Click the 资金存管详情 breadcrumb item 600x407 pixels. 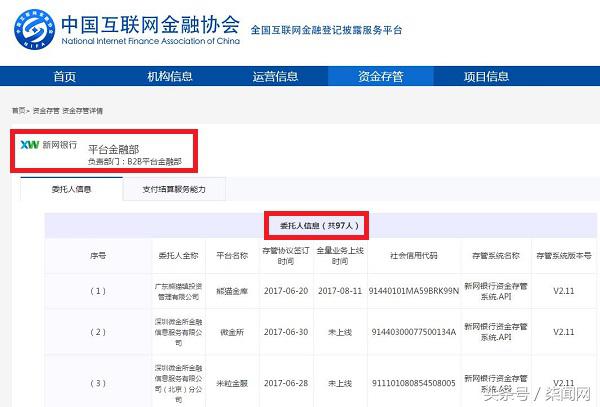click(82, 111)
